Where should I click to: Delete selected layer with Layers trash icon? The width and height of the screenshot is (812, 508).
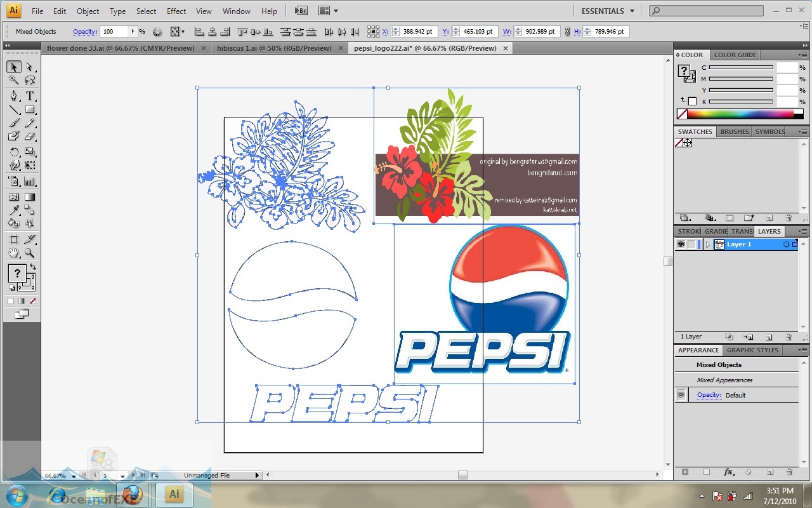(789, 337)
